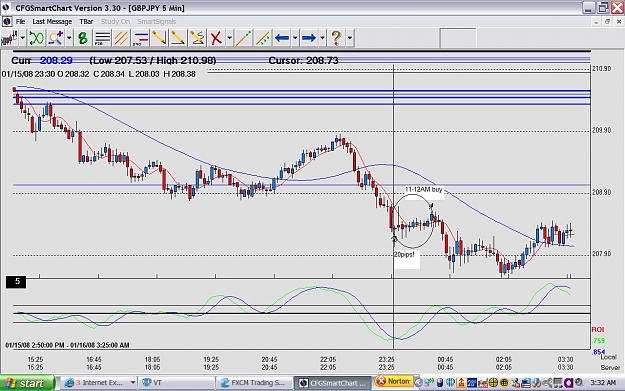This screenshot has height=391, width=625.
Task: Open the File menu
Action: 20,22
